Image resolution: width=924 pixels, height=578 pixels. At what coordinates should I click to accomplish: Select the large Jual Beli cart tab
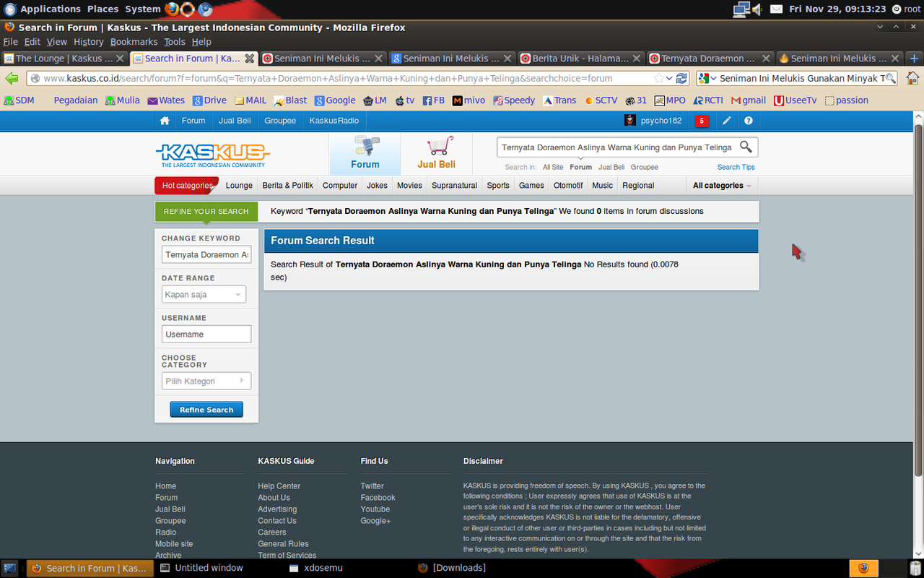pos(437,153)
